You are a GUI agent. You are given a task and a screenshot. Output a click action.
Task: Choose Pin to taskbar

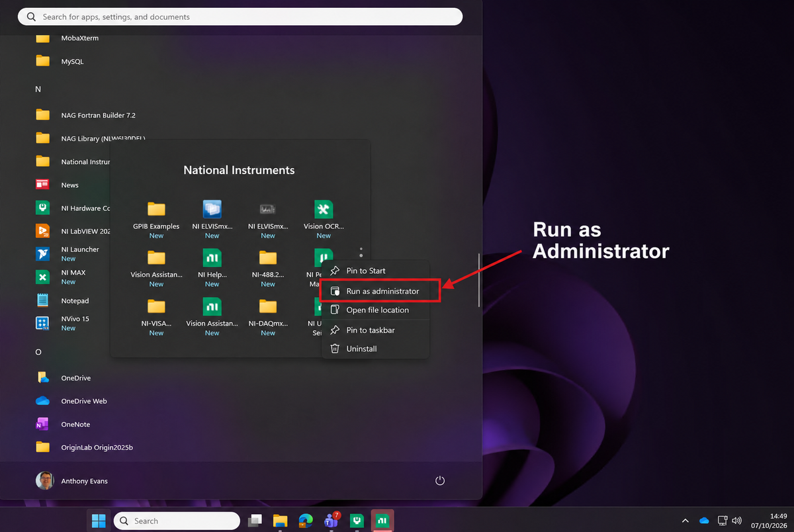click(x=375, y=330)
